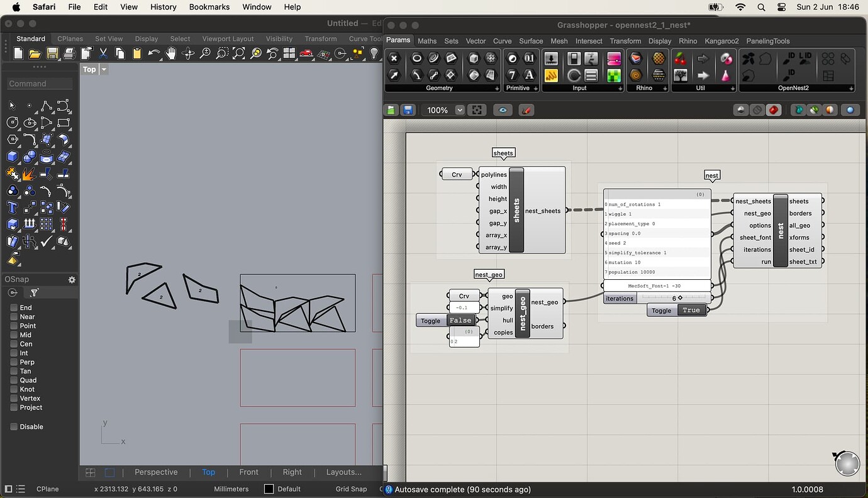Screen dimensions: 868x498
Task: Adjust the iterations slider on nest
Action: coord(679,298)
